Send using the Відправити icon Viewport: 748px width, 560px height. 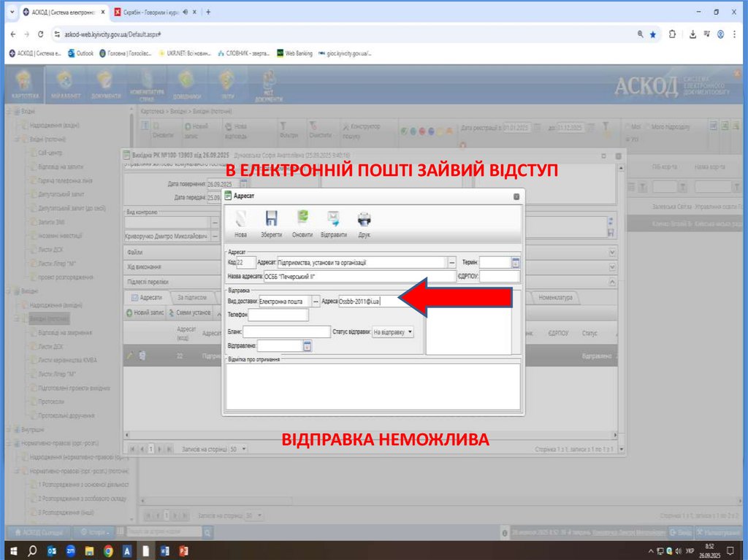tap(333, 223)
